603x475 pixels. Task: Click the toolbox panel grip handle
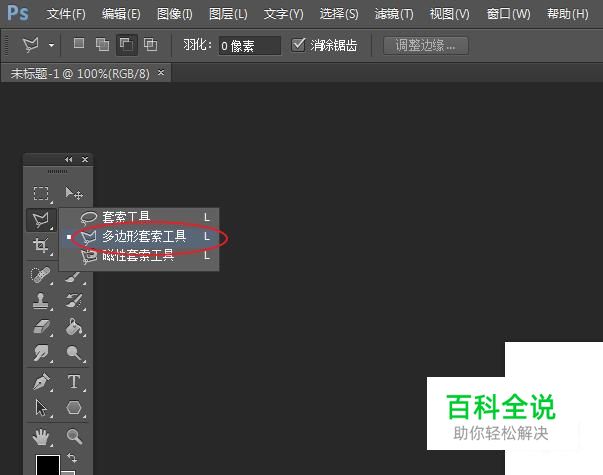click(58, 171)
